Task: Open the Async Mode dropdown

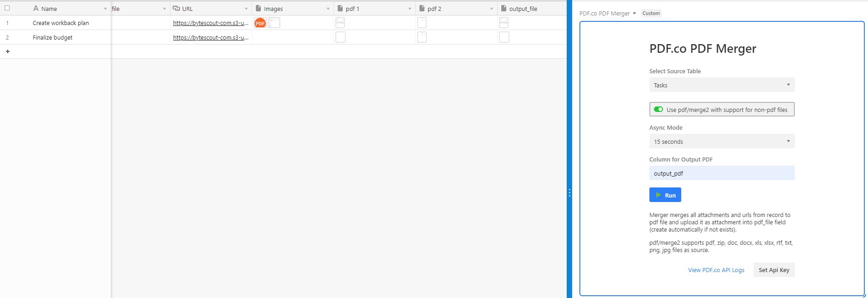Action: coord(722,141)
